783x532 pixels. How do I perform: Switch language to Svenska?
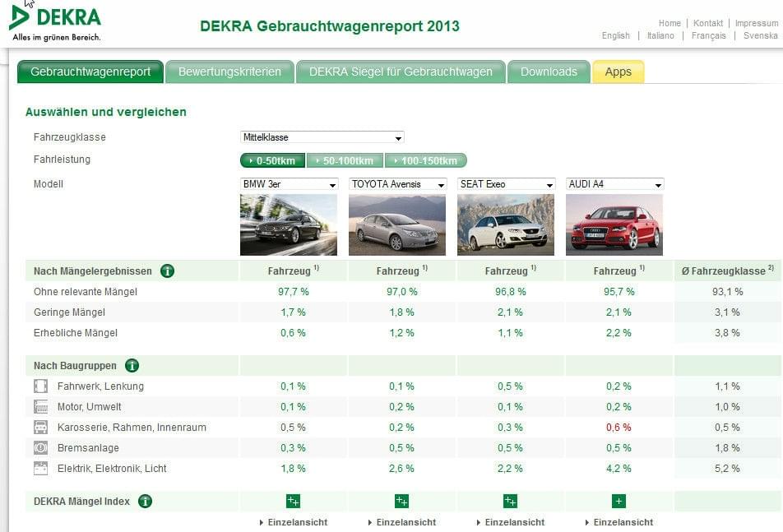click(x=761, y=35)
